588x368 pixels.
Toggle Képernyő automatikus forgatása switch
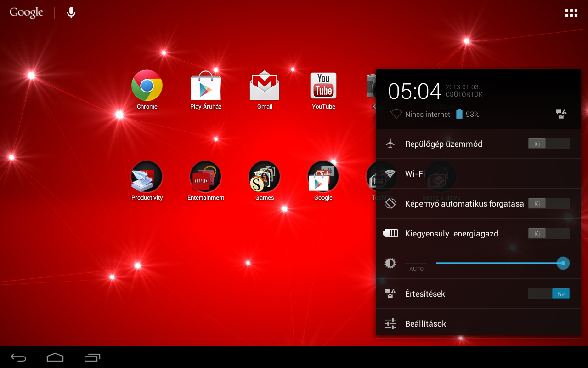pos(549,203)
